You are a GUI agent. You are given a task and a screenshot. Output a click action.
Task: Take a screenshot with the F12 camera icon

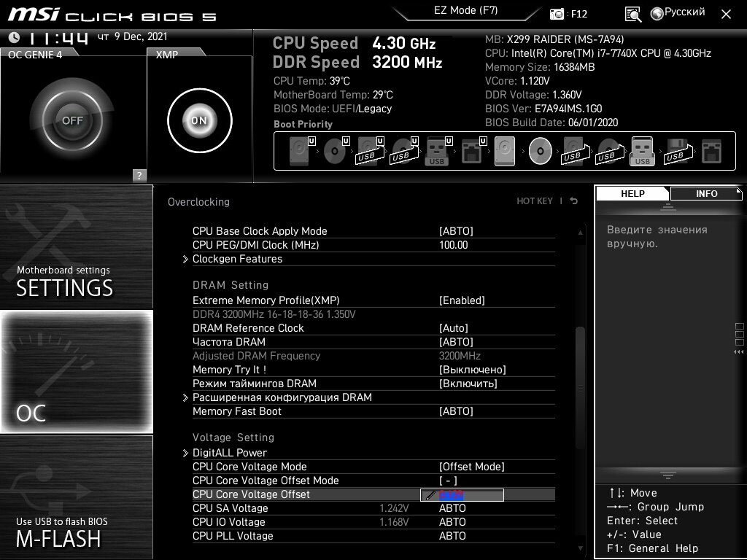click(x=557, y=14)
